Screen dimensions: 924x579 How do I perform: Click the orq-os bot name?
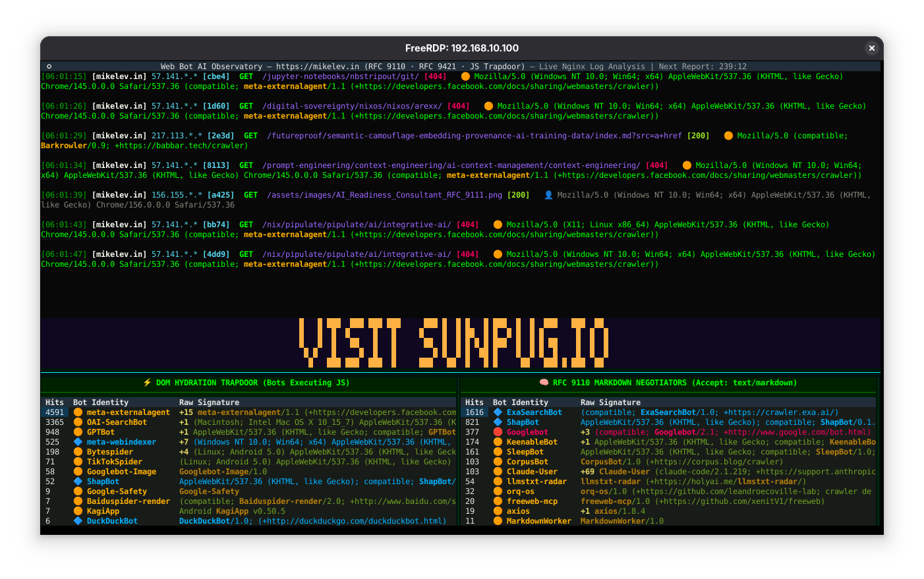(x=521, y=491)
